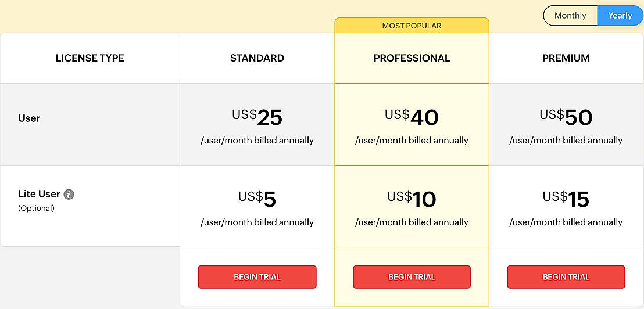The image size is (644, 309).
Task: Click the US$5 Lite User price
Action: pos(257,199)
